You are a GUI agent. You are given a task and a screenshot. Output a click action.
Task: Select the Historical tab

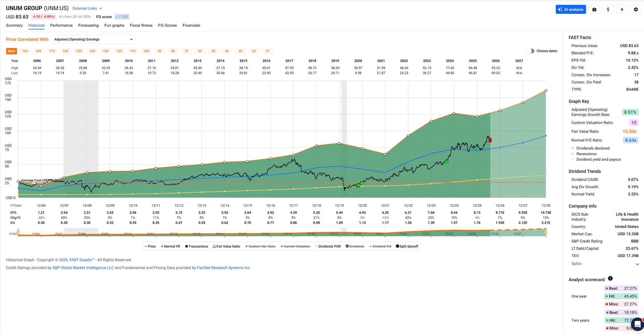pyautogui.click(x=37, y=25)
